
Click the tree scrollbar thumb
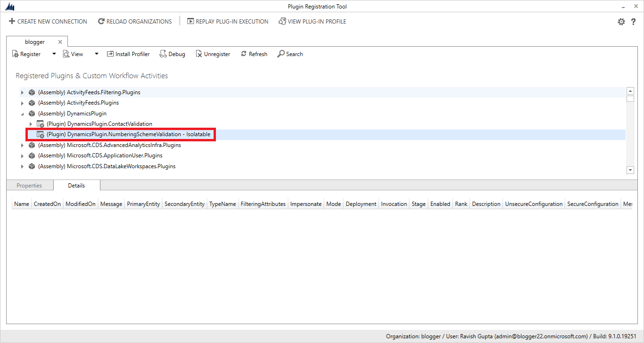[x=630, y=98]
